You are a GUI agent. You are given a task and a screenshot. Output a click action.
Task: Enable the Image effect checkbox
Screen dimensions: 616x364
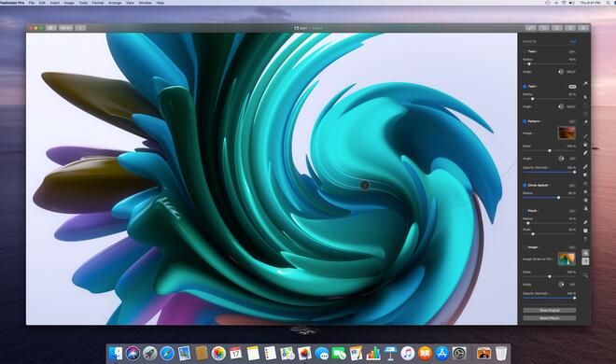point(525,247)
